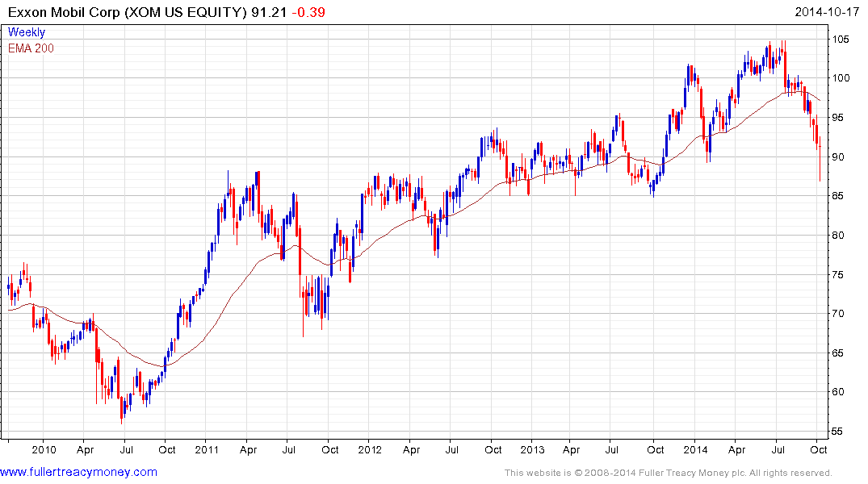Click the 70 price axis label
The width and height of the screenshot is (868, 484).
pyautogui.click(x=838, y=314)
